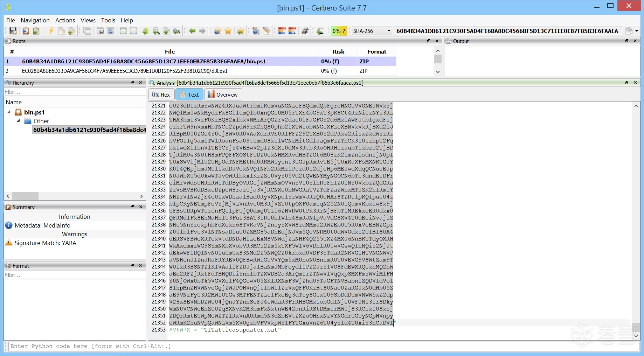Click the window refresh toolbar icon
The image size is (644, 356).
click(x=110, y=31)
